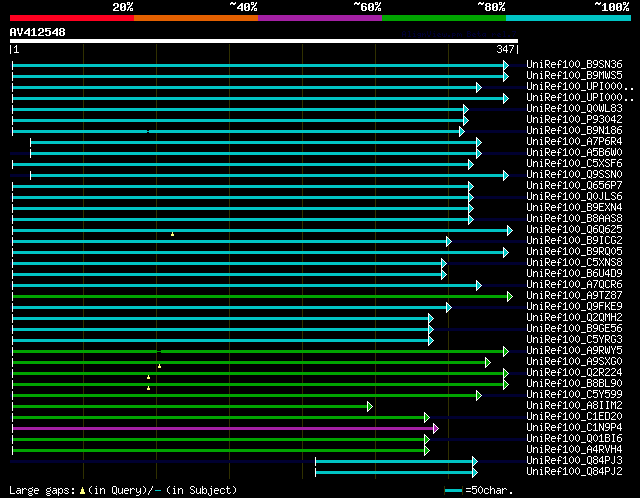Select the AV412548 query name label
The image size is (640, 498).
pos(38,32)
